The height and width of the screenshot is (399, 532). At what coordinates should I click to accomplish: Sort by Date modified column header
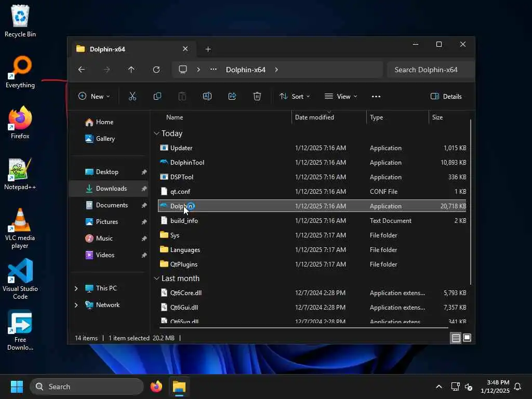pos(329,117)
